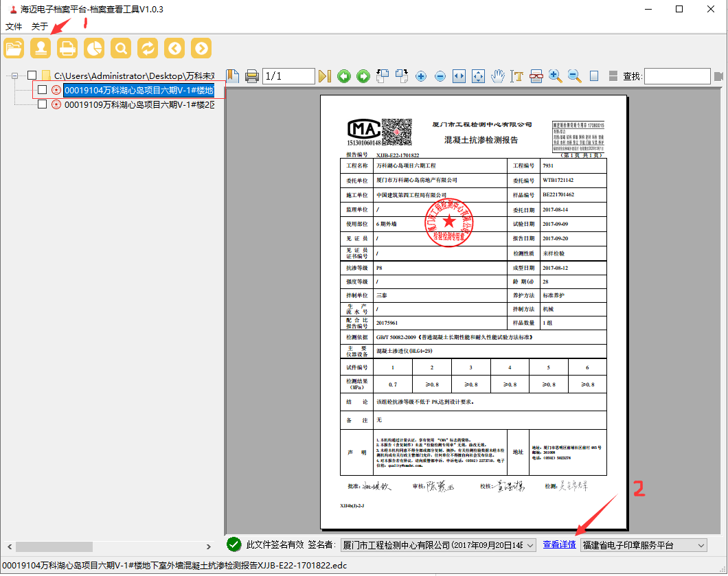Check the 00019104 file checkbox
The width and height of the screenshot is (728, 576).
[43, 89]
